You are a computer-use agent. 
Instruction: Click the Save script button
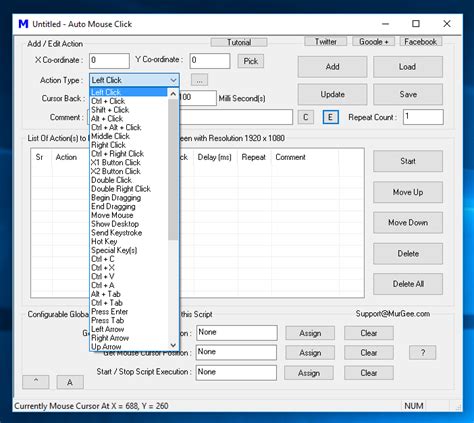pyautogui.click(x=408, y=94)
